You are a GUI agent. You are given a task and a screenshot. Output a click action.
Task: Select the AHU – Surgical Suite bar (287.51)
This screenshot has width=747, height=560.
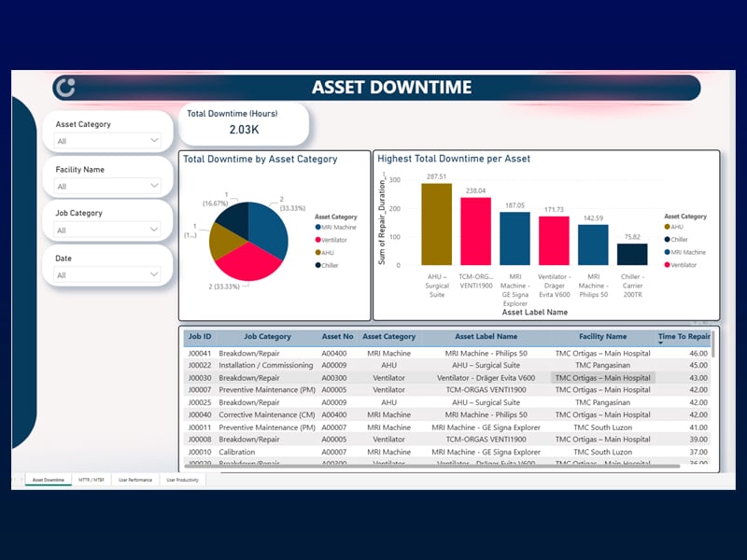pos(436,224)
